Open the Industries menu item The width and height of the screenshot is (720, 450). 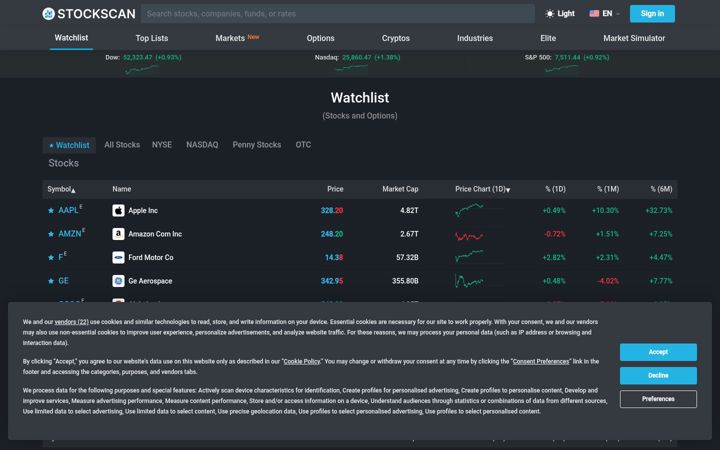pos(475,39)
